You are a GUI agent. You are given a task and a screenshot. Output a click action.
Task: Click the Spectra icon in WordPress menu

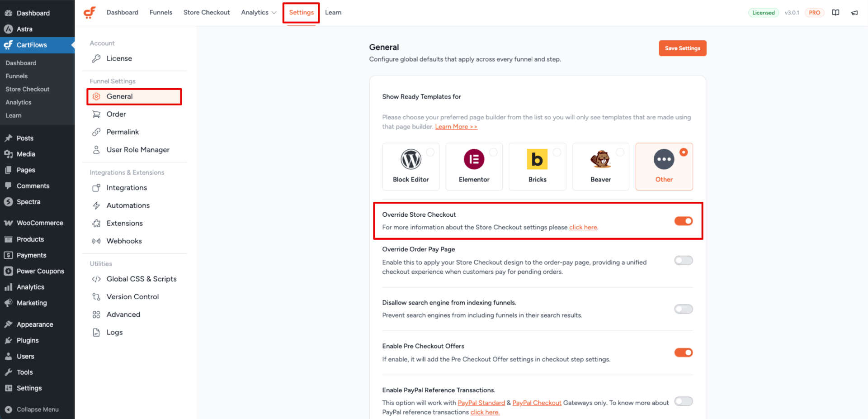[x=8, y=202]
